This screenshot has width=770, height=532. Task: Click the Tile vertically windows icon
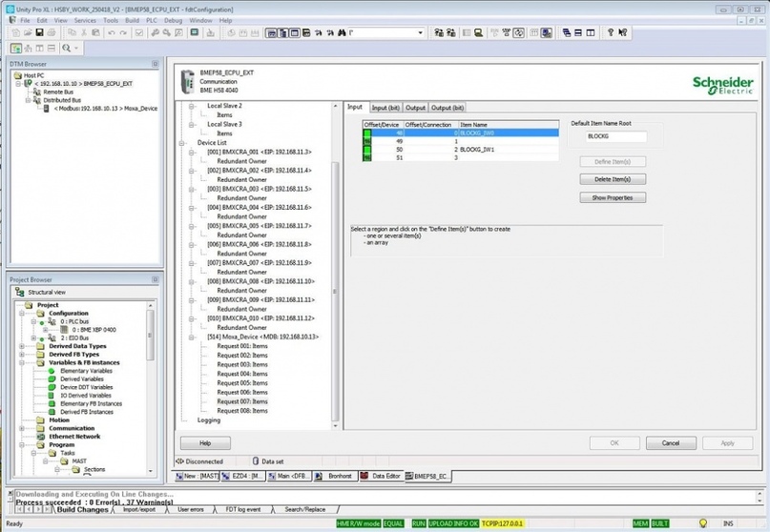[591, 32]
